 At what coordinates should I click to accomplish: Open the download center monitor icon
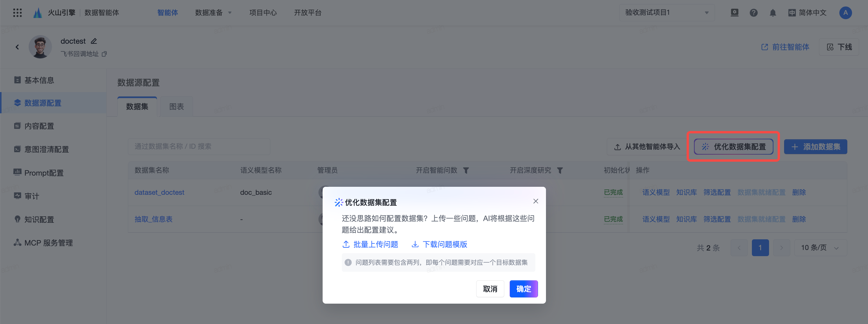click(734, 13)
